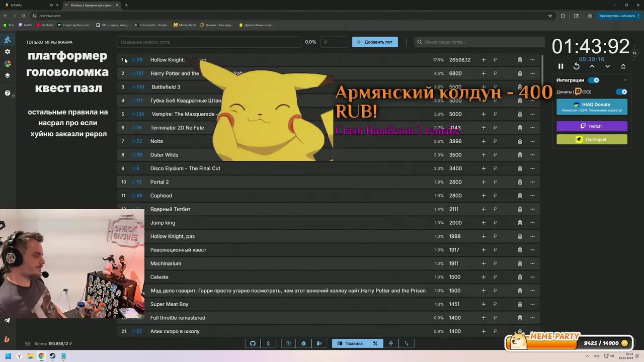
Task: Collapse the Интеграции panel
Action: coord(625,80)
